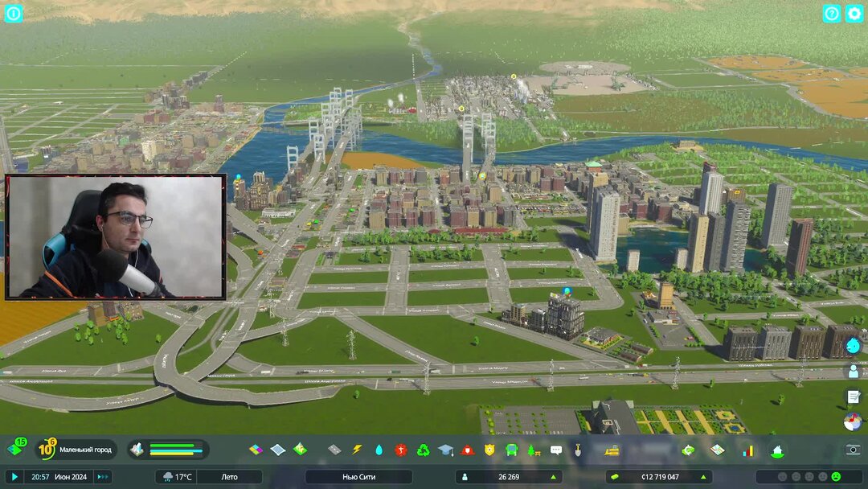Open the Electricity build menu

(357, 450)
